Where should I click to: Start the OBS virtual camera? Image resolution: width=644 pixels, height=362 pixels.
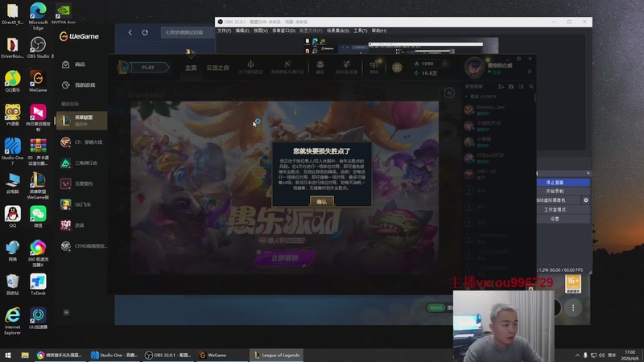point(558,200)
